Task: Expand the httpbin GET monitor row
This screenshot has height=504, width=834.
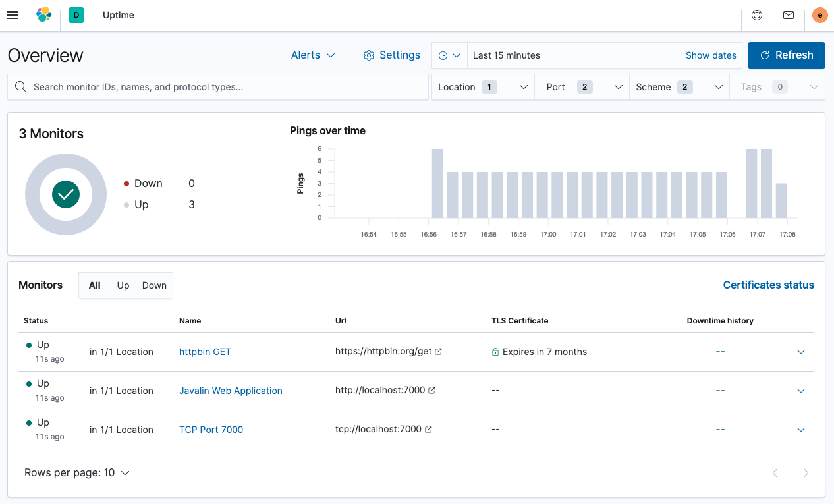Action: 801,351
